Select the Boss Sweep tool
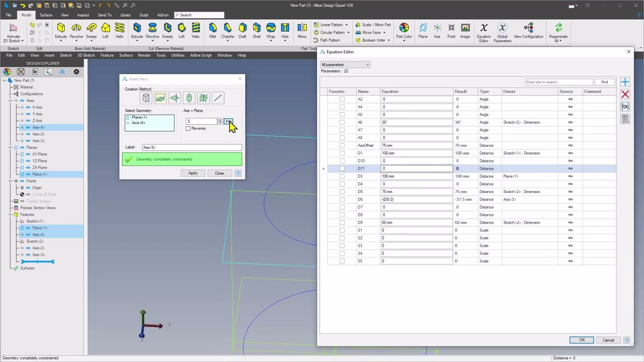This screenshot has height=362, width=644. tap(91, 30)
